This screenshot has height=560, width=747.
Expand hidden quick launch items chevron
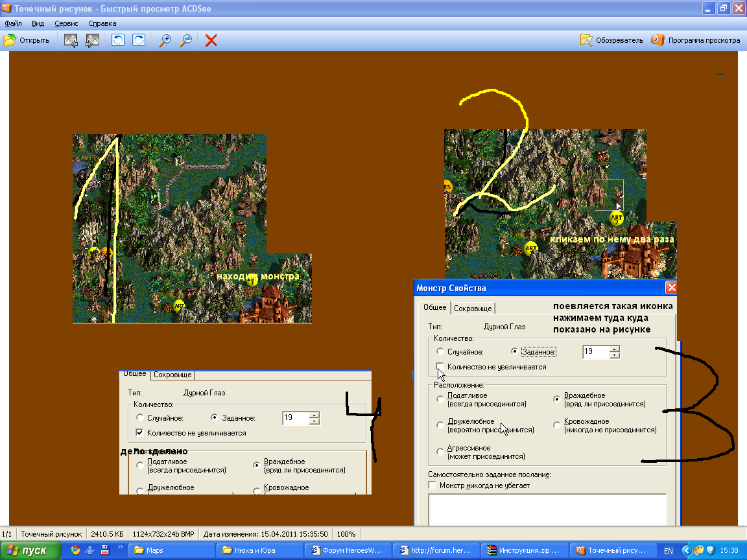[120, 547]
